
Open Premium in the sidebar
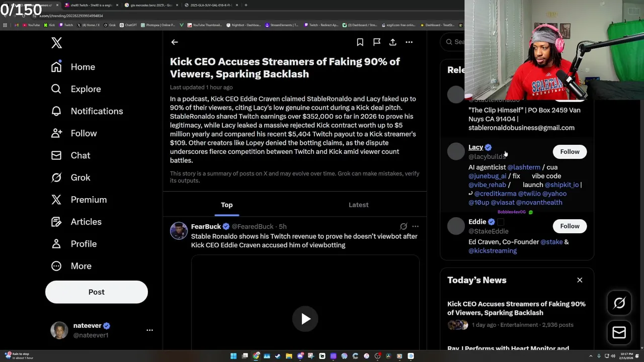79,200
